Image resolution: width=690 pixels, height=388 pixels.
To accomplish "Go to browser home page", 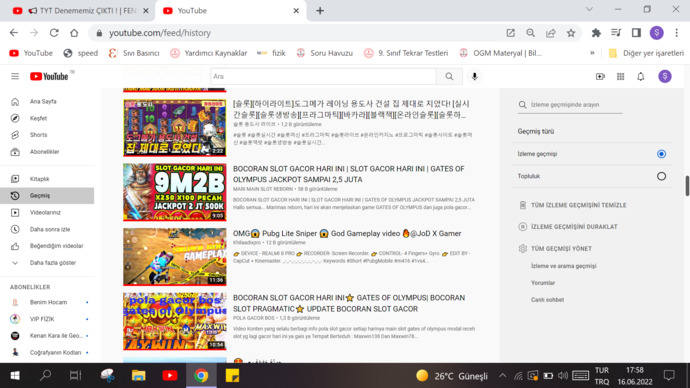I will click(74, 33).
